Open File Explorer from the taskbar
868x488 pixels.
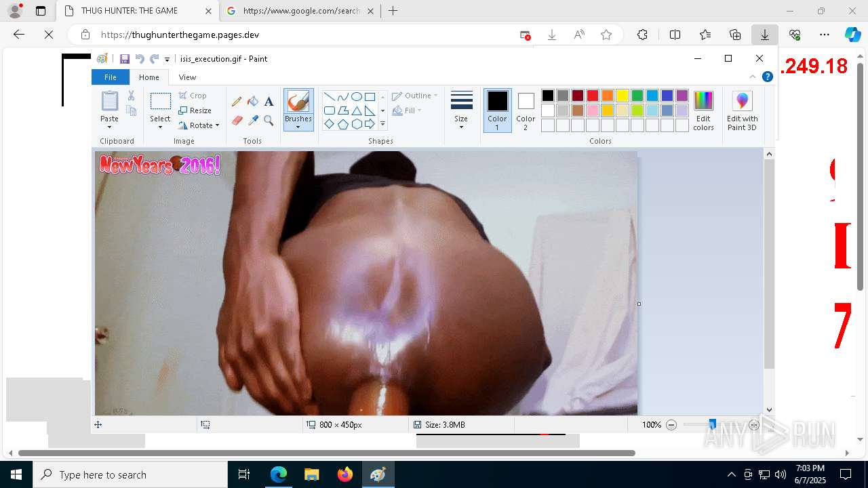tap(312, 474)
